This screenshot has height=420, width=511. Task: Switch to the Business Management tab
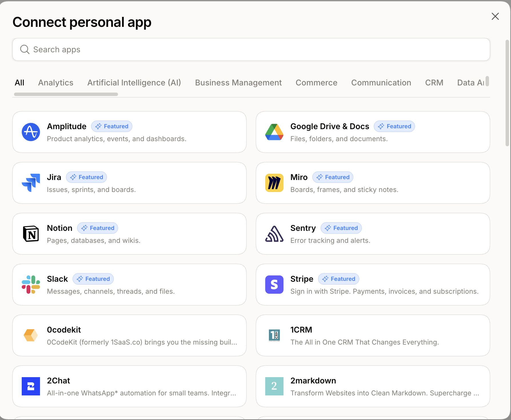[238, 83]
